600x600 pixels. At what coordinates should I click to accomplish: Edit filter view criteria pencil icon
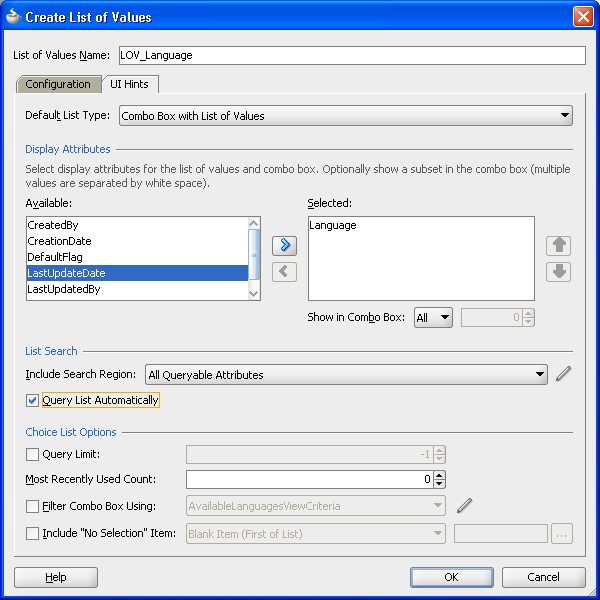pyautogui.click(x=464, y=506)
